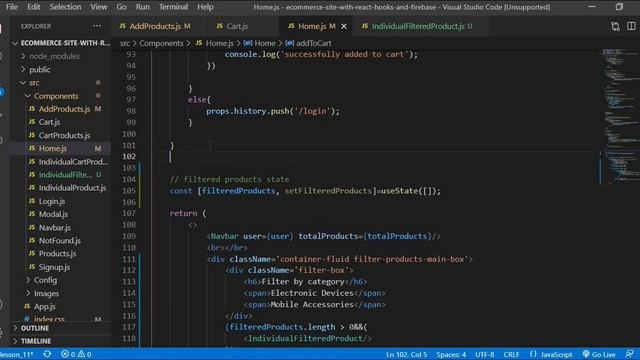Click the Components breadcrumb
The width and height of the screenshot is (640, 360).
(161, 43)
